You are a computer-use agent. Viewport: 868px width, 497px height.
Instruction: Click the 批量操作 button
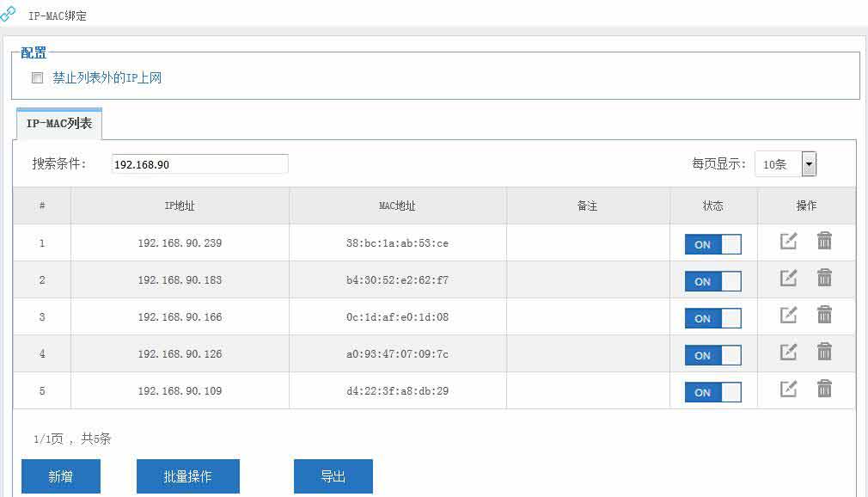pos(187,476)
